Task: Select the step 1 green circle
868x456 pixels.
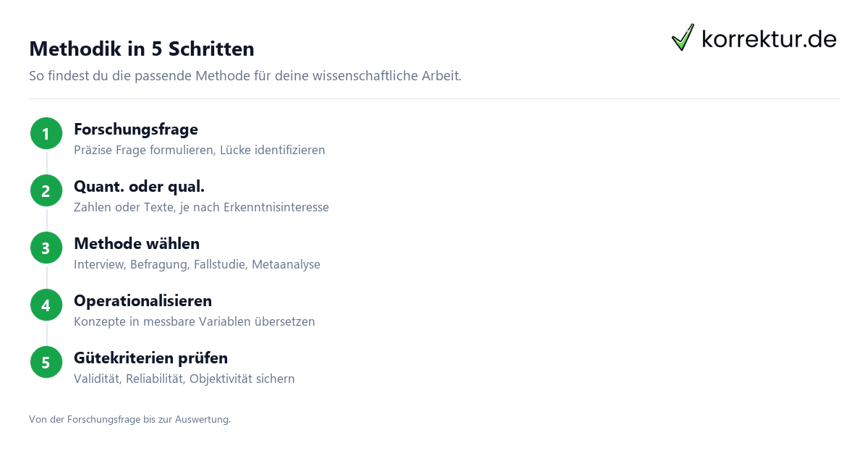Action: point(46,134)
